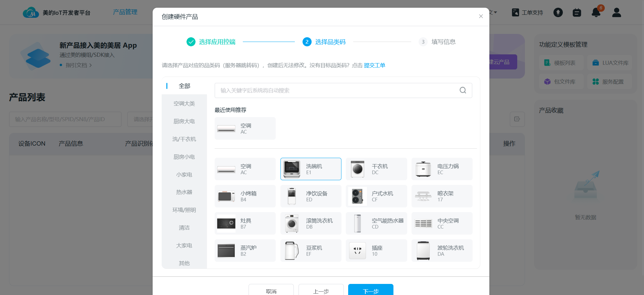
Task: Pick the electric pressure cooker EC icon
Action: click(x=423, y=169)
